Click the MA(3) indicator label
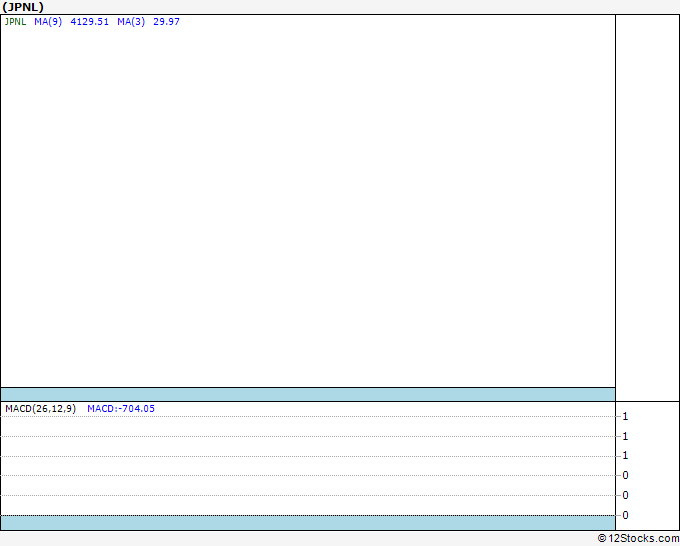The width and height of the screenshot is (680, 546). [x=131, y=22]
